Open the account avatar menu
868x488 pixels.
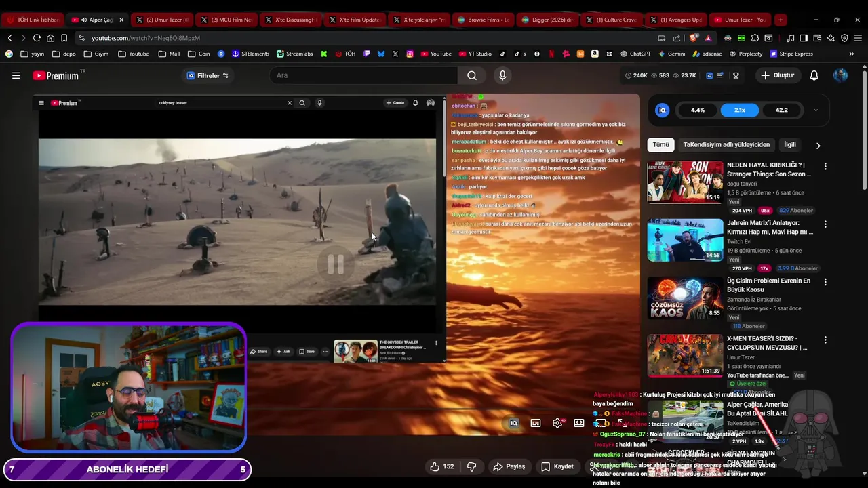[840, 75]
